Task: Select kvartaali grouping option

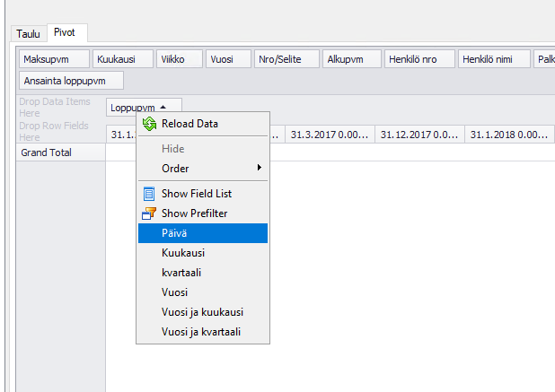Action: [203, 273]
